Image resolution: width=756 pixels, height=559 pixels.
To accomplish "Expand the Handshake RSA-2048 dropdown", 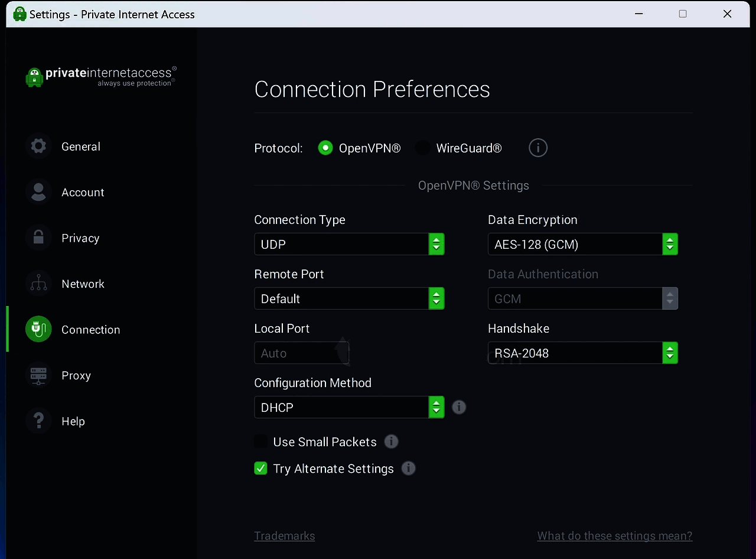I will (x=582, y=353).
